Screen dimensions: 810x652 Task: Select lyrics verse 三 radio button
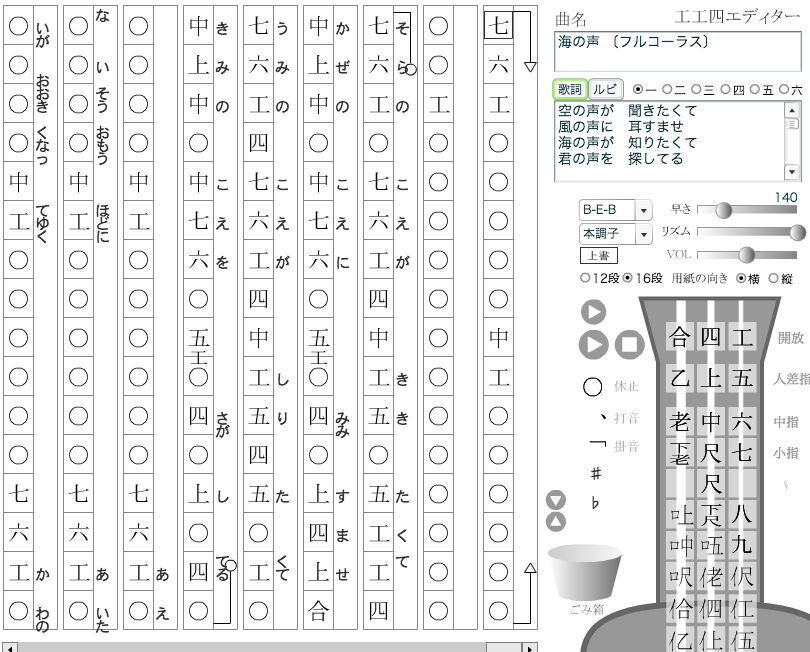click(696, 90)
